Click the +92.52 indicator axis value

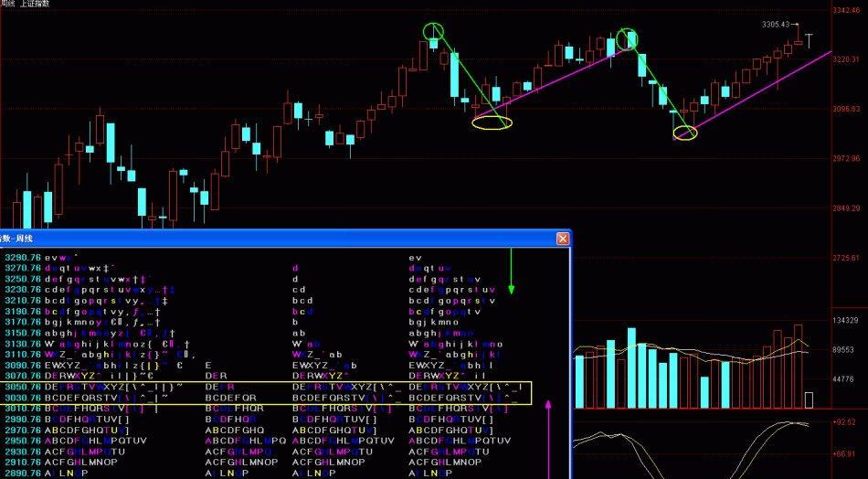(844, 422)
